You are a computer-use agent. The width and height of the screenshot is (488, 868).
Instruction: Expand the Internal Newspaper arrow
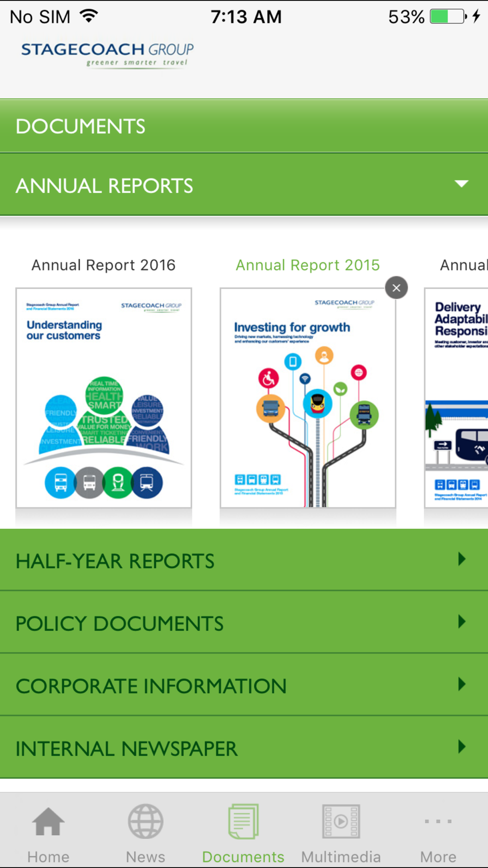pos(462,746)
